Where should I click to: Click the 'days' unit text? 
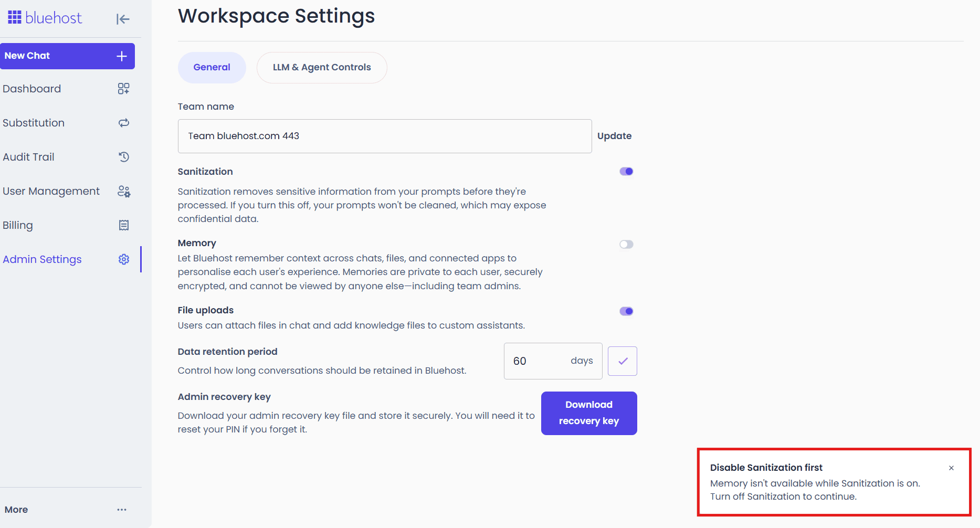tap(582, 361)
